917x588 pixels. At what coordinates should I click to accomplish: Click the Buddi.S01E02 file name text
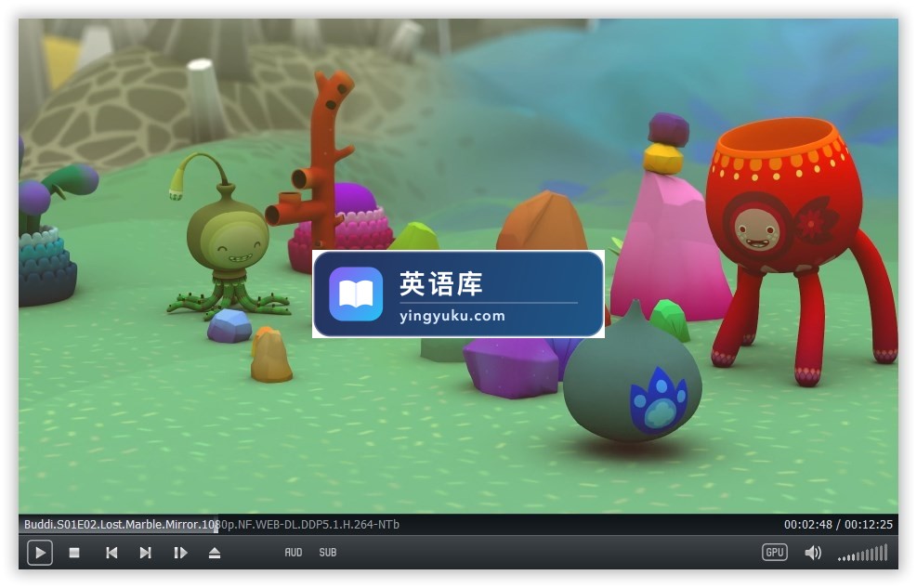(211, 524)
